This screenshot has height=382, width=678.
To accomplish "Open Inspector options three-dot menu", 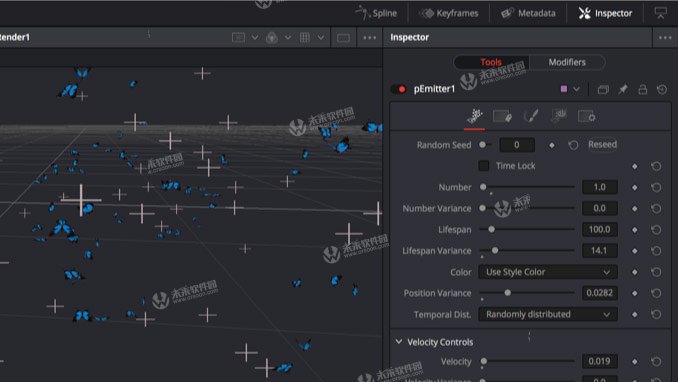I will [665, 38].
